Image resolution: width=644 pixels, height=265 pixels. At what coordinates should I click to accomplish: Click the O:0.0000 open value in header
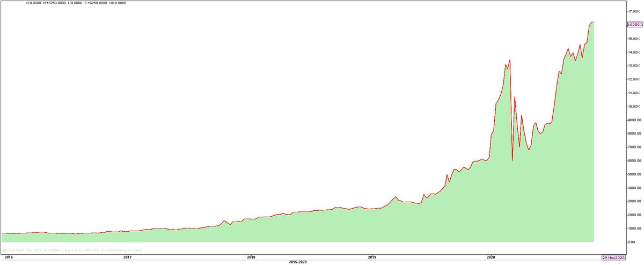[33, 3]
